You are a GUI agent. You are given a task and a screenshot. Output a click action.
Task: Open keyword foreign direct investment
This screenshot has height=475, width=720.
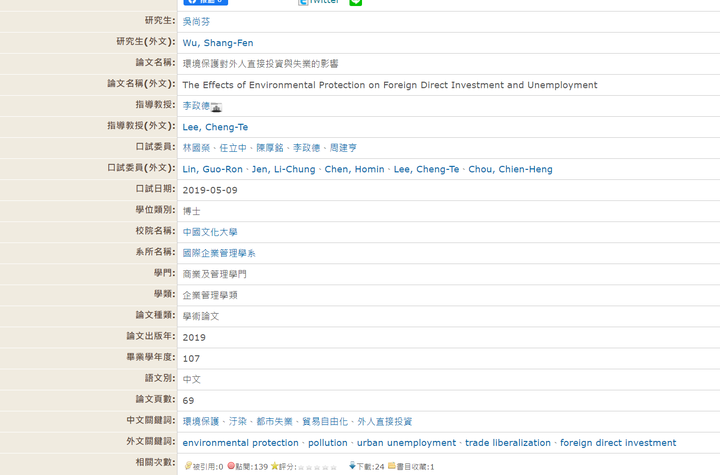[618, 443]
